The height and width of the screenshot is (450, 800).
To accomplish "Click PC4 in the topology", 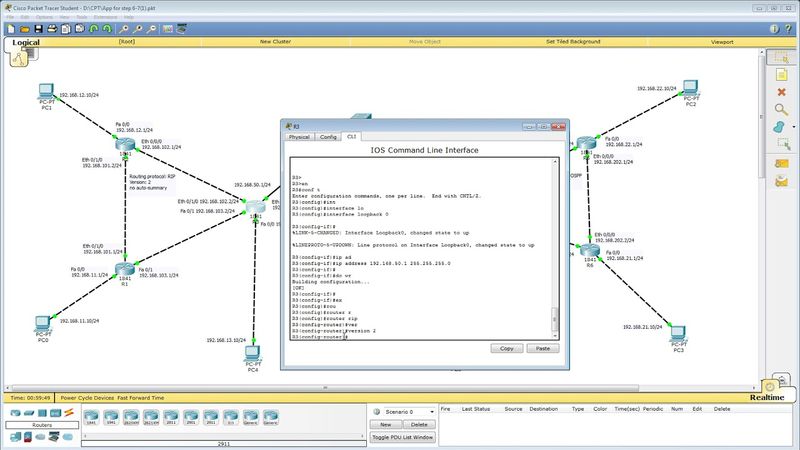I will click(252, 353).
